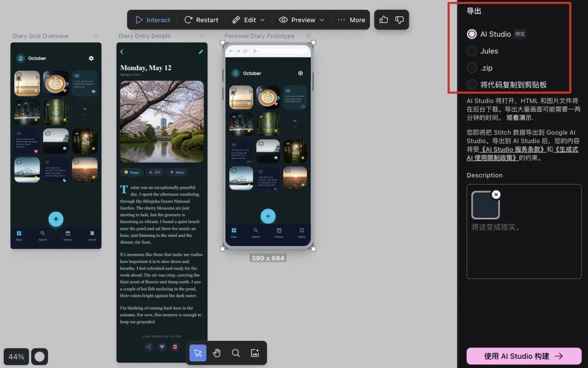Click beach sunset card in Diary Grid Overview
The image size is (588, 368).
click(27, 83)
